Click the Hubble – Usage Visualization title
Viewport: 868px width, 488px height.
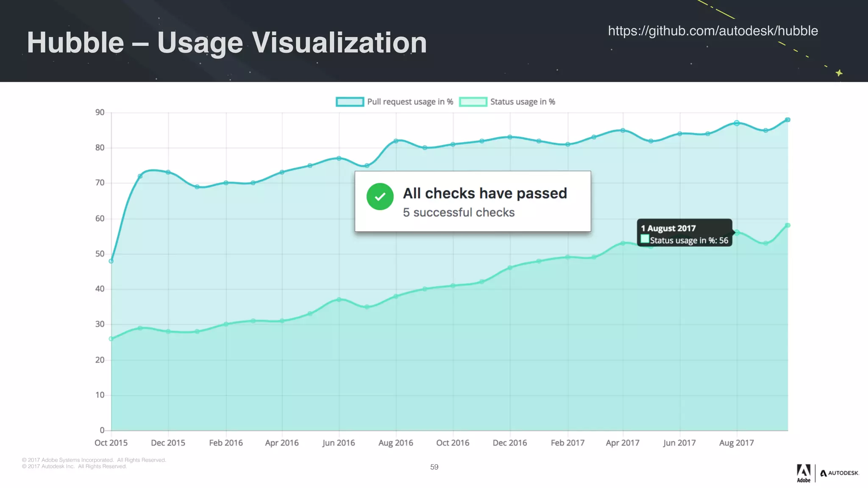227,43
